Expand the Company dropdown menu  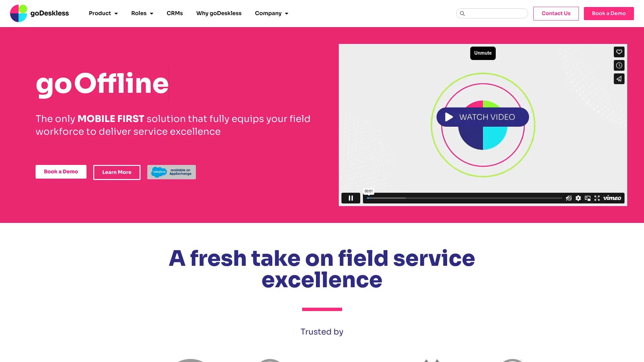(x=271, y=13)
